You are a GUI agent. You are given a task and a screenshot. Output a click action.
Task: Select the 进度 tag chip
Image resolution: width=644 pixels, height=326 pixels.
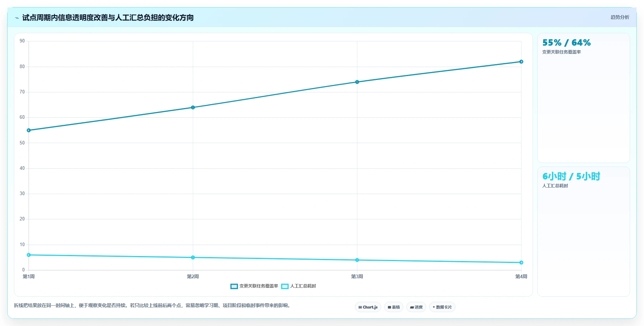[x=416, y=307]
